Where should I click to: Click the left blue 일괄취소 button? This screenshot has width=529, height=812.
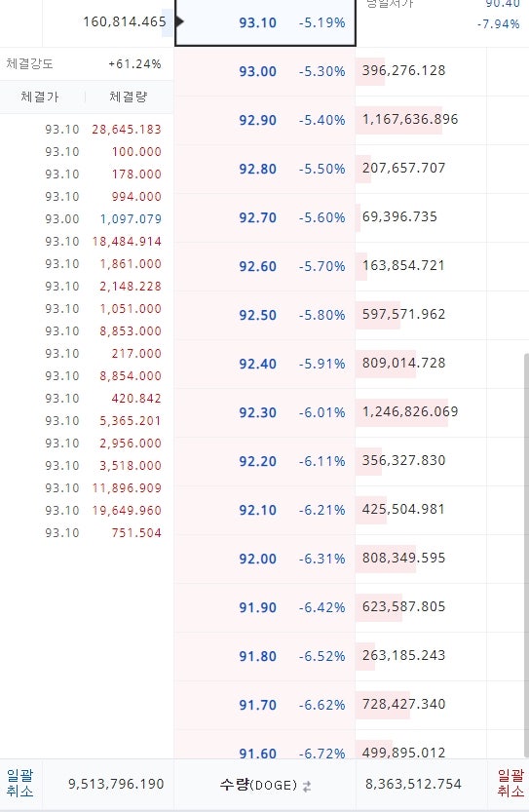(x=20, y=784)
